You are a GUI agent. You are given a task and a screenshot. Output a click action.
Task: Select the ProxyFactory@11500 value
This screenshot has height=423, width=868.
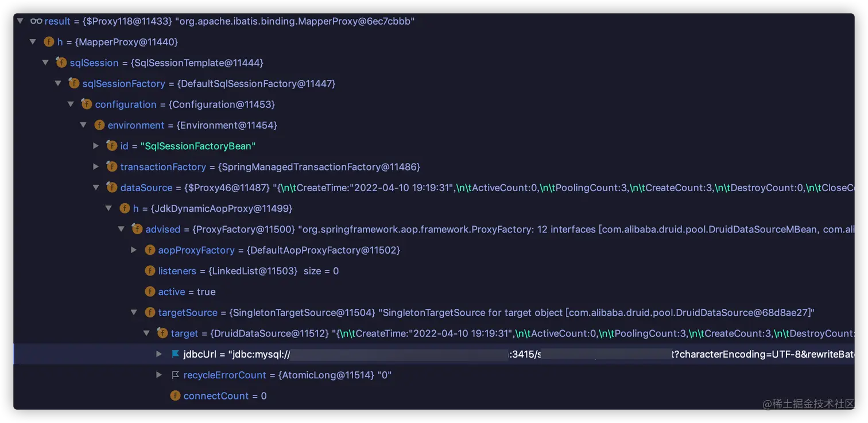[x=243, y=229]
